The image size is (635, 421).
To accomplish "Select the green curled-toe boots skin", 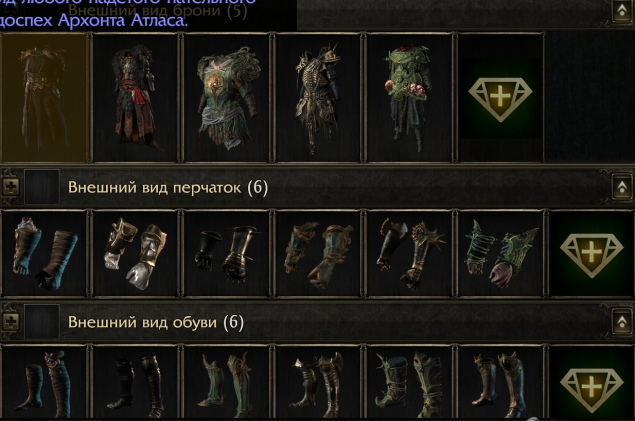I will pos(409,383).
